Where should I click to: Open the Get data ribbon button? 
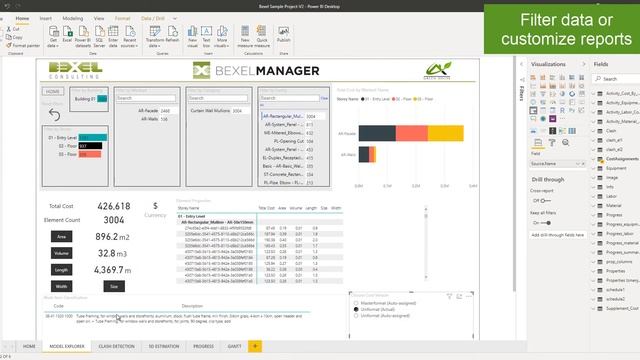(x=53, y=37)
